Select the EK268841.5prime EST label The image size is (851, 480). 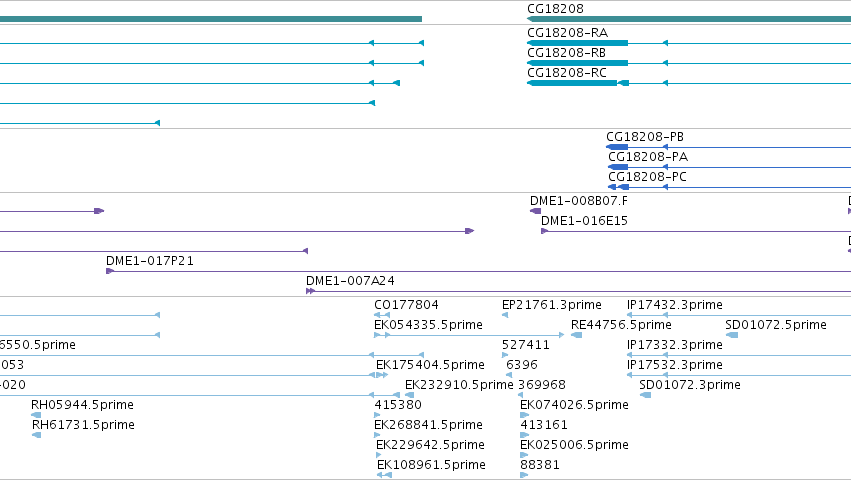pyautogui.click(x=428, y=425)
